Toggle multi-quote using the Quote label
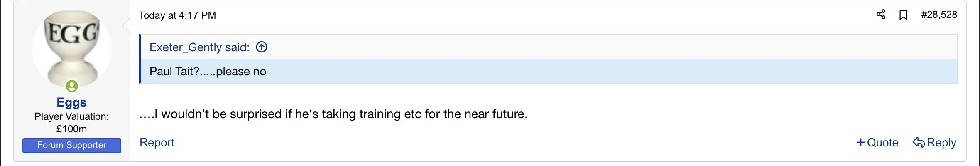Image resolution: width=980 pixels, height=166 pixels. (x=882, y=143)
